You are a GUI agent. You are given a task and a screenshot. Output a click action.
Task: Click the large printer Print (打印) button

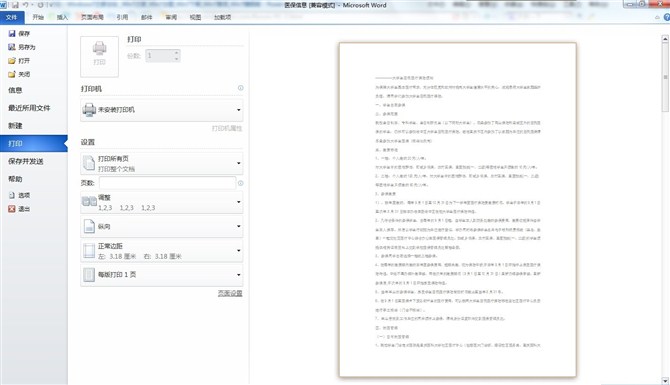pos(100,56)
